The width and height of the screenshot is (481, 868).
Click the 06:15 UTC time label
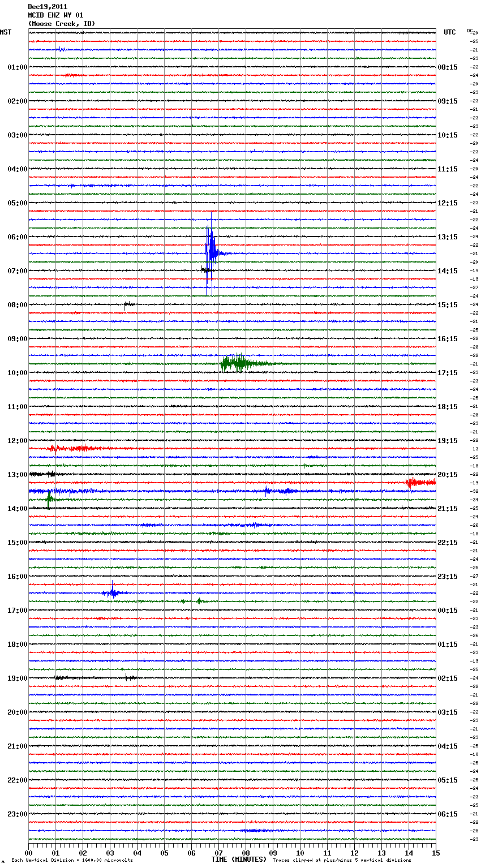pos(448,814)
